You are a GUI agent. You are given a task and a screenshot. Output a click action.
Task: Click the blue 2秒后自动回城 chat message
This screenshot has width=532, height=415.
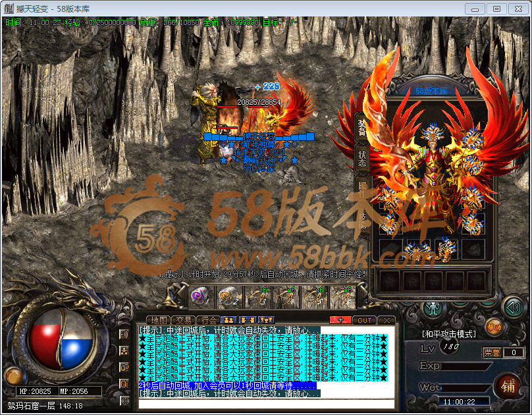click(228, 385)
